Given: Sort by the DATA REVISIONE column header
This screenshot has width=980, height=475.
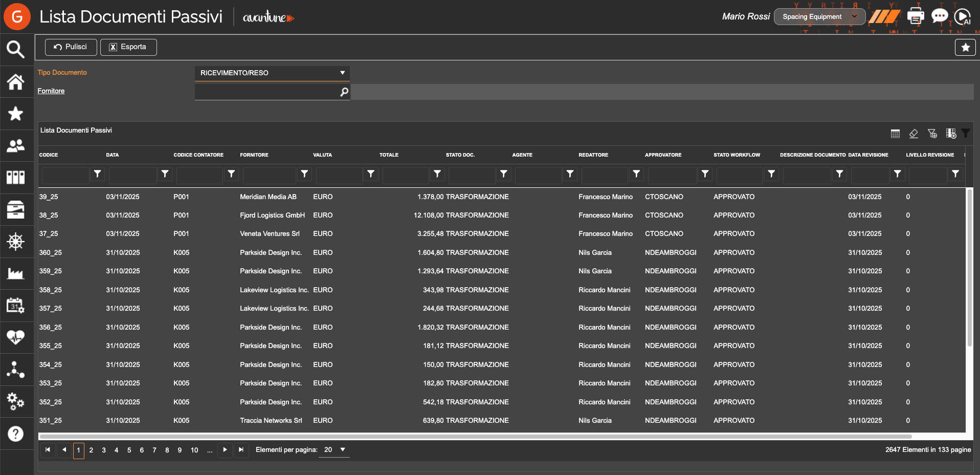Looking at the screenshot, I should pyautogui.click(x=868, y=155).
